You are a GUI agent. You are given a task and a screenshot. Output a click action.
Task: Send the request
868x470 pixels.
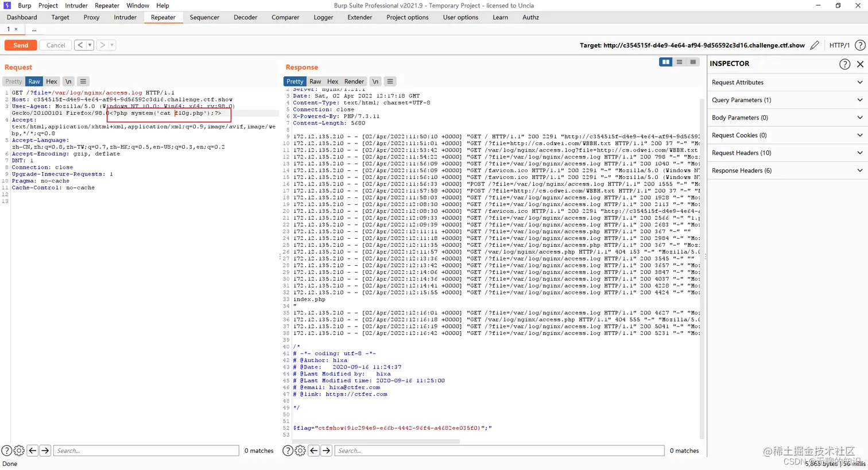tap(21, 45)
